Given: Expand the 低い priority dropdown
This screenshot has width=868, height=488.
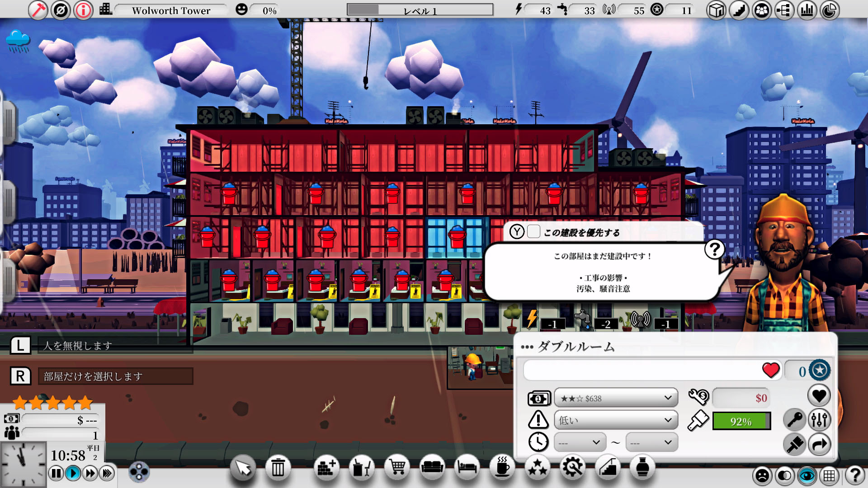Looking at the screenshot, I should 616,420.
